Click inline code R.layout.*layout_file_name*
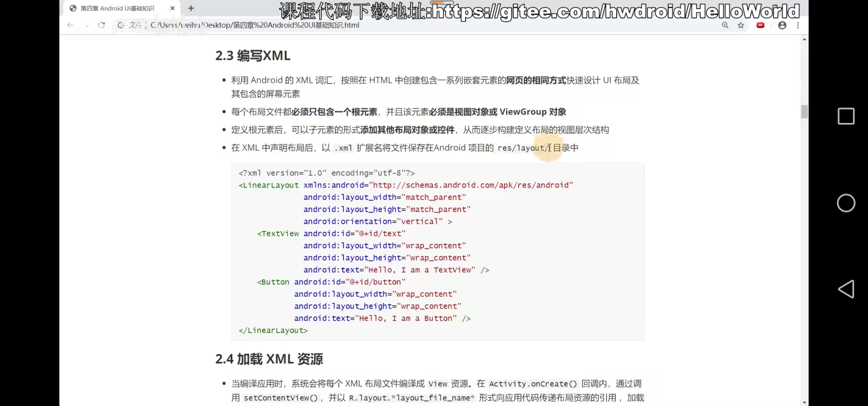 coord(412,398)
